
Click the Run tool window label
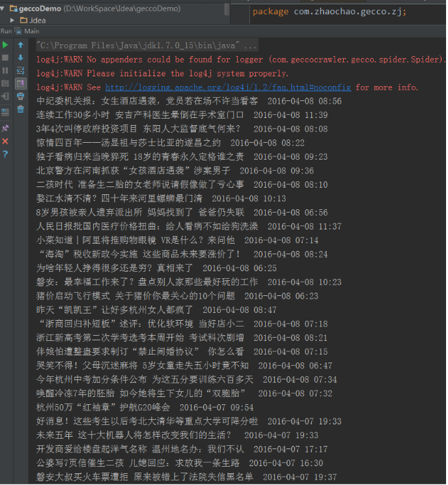click(x=6, y=31)
